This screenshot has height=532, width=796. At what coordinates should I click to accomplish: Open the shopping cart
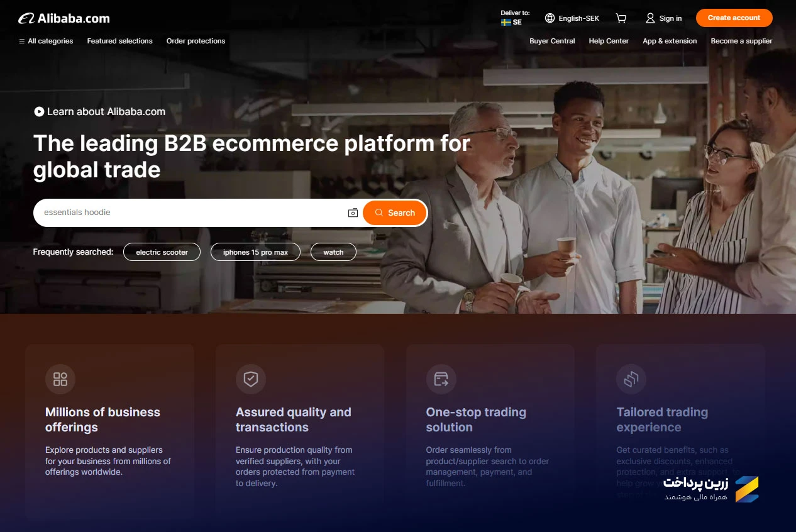click(621, 18)
